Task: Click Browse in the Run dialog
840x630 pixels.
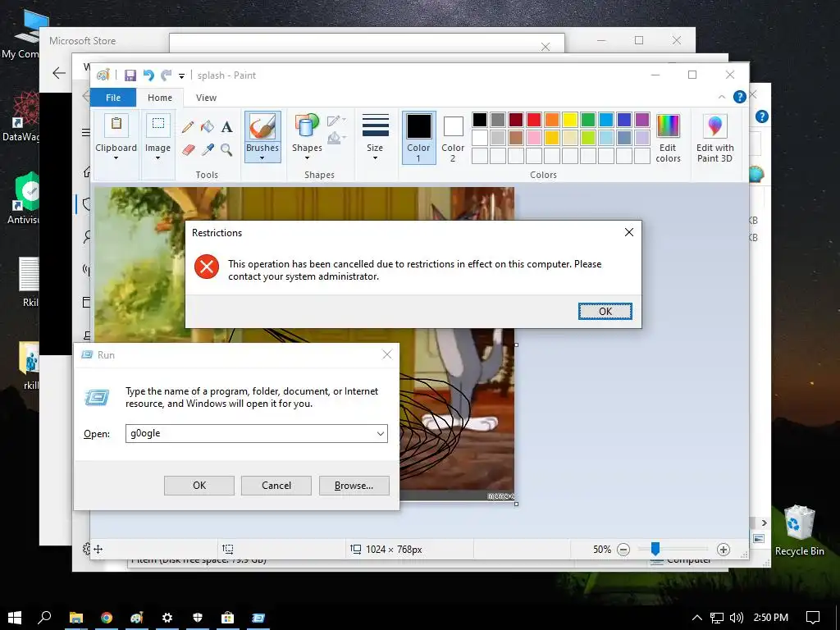Action: tap(354, 486)
